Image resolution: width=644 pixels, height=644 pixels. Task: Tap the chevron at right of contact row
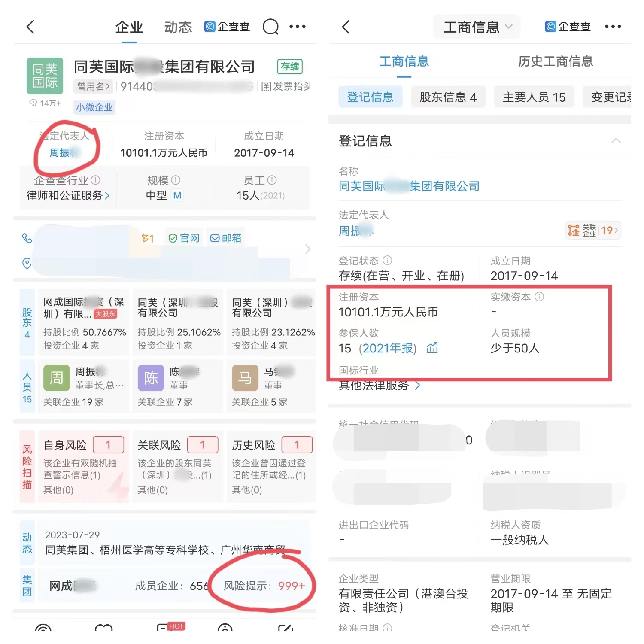[307, 249]
